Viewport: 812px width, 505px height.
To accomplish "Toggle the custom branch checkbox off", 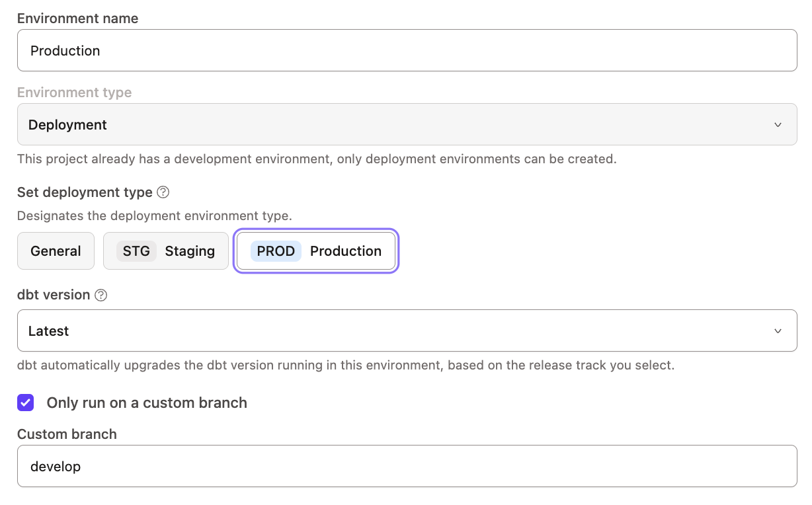I will click(x=25, y=403).
